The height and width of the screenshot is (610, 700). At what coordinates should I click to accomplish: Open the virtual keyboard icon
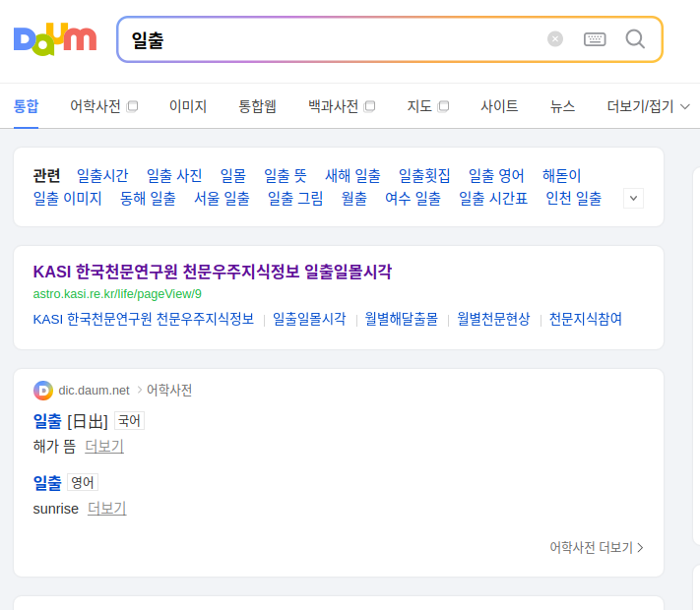click(x=595, y=39)
